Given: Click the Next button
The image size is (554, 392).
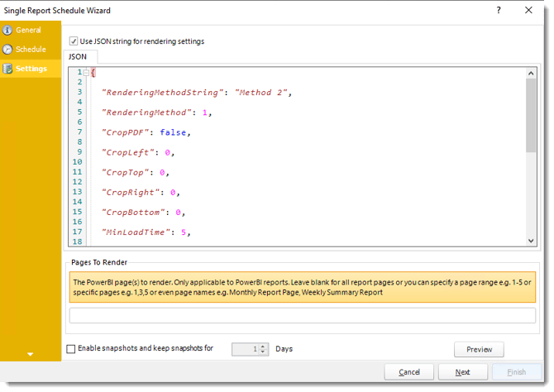Looking at the screenshot, I should coord(463,372).
